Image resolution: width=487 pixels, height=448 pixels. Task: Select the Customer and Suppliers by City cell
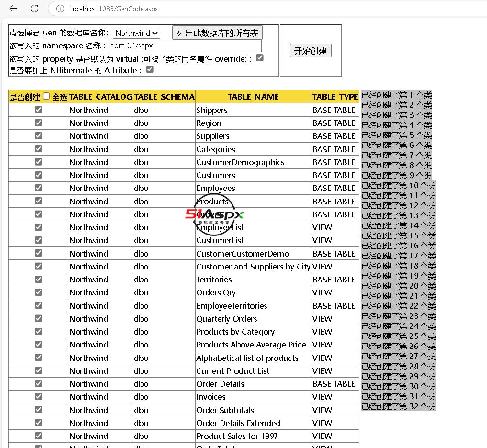pyautogui.click(x=253, y=267)
